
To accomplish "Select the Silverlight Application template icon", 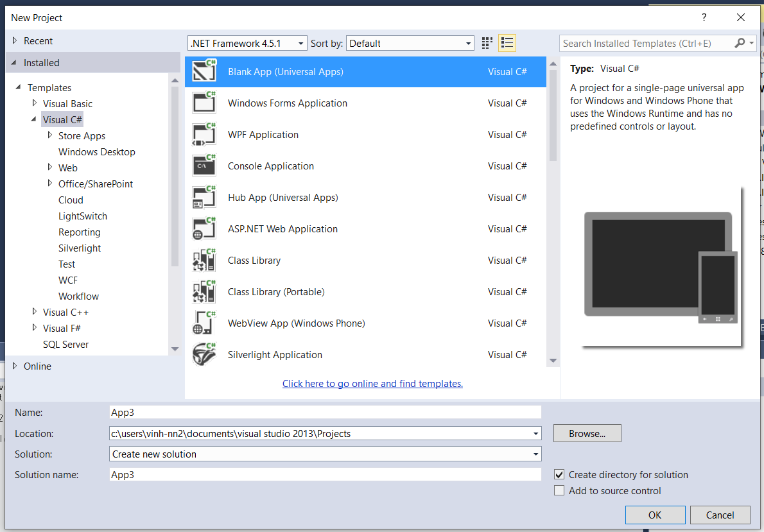I will point(204,354).
